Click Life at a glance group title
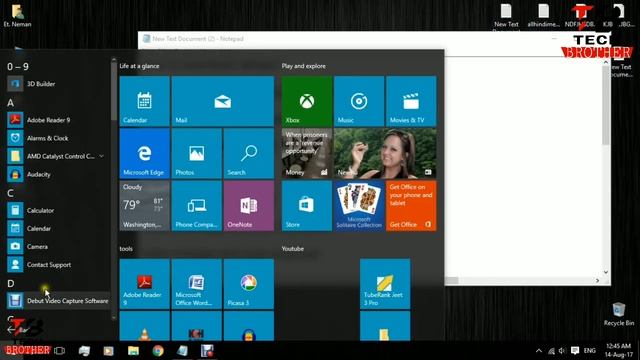Viewport: 640px width, 360px height. [x=139, y=66]
